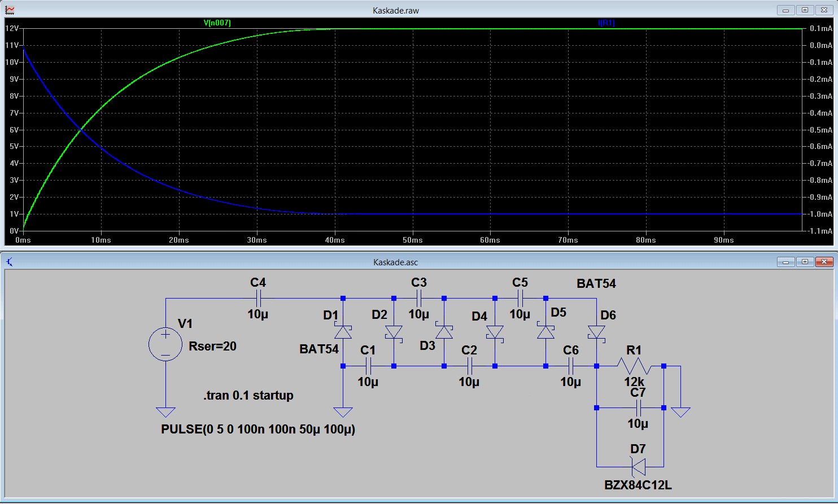Click the Kaskade.raw waveform window icon

click(x=10, y=10)
